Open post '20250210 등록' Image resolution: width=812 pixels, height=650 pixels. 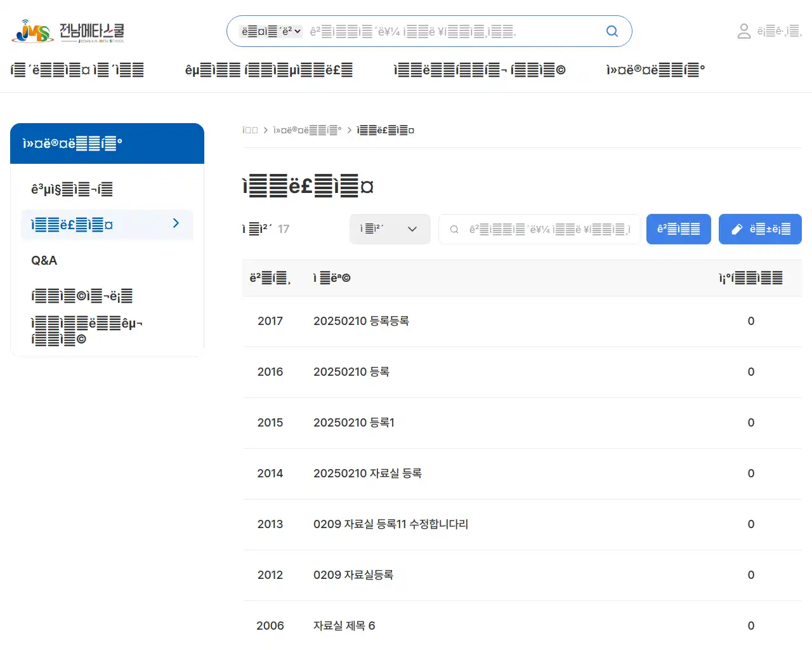tap(351, 372)
